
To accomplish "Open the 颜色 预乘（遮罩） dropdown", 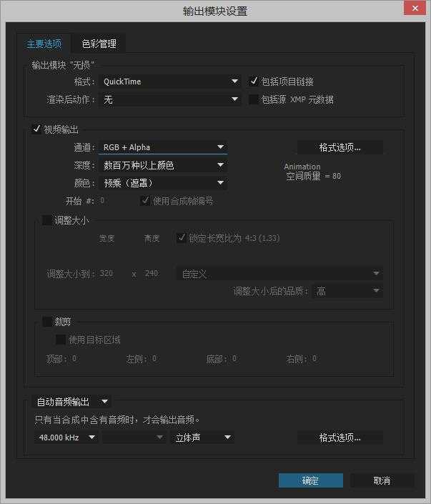I will click(163, 183).
